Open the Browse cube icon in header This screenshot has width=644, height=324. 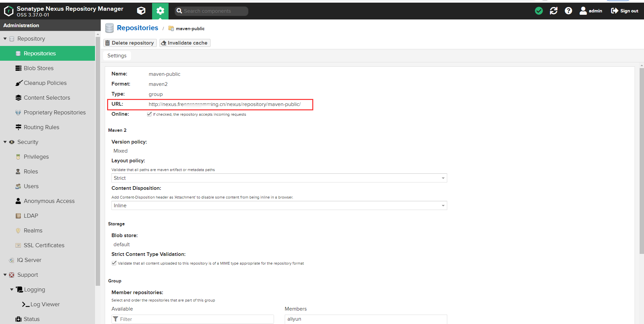141,11
